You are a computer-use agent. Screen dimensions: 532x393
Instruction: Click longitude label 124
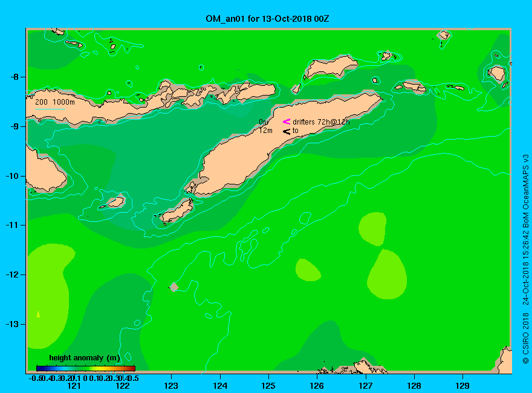[220, 386]
